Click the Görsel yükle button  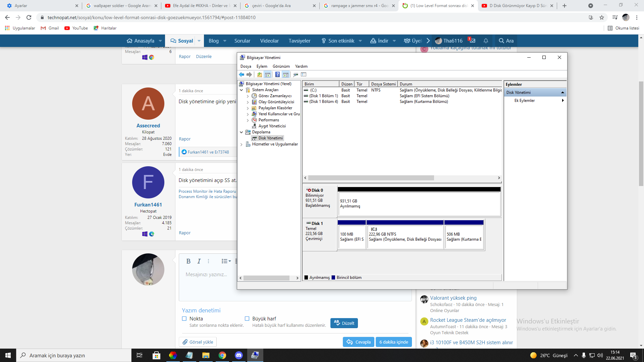[x=198, y=342]
